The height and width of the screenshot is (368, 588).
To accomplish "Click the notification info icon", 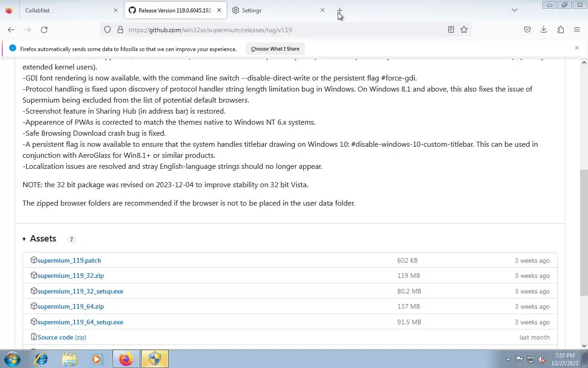I will [12, 48].
